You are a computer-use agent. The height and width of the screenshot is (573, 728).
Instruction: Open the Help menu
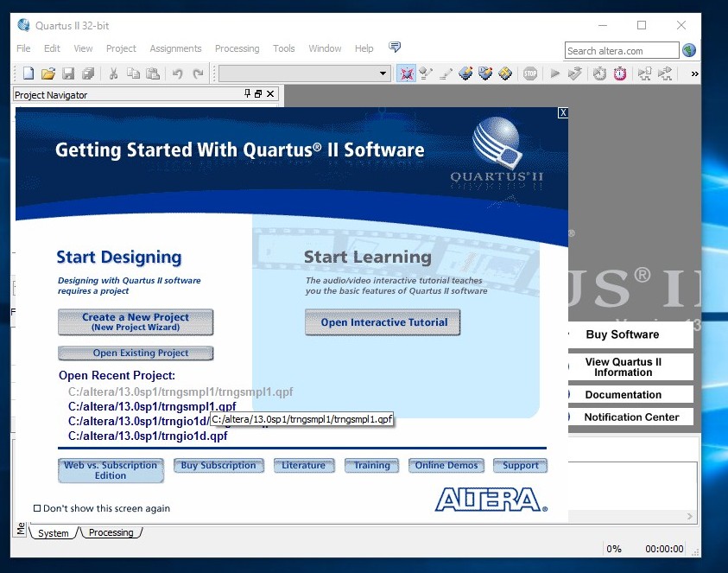coord(364,48)
